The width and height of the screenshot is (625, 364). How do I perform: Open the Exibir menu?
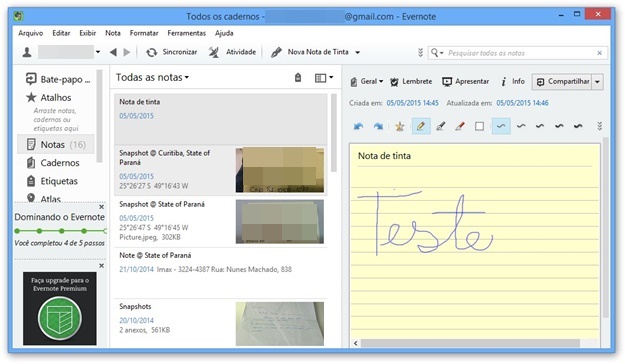coord(87,33)
